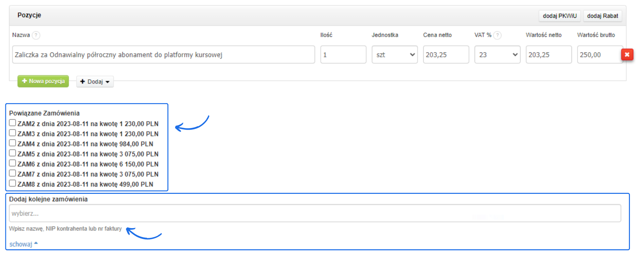The height and width of the screenshot is (256, 644).
Task: Click the help icon beside VAT %
Action: (x=497, y=35)
